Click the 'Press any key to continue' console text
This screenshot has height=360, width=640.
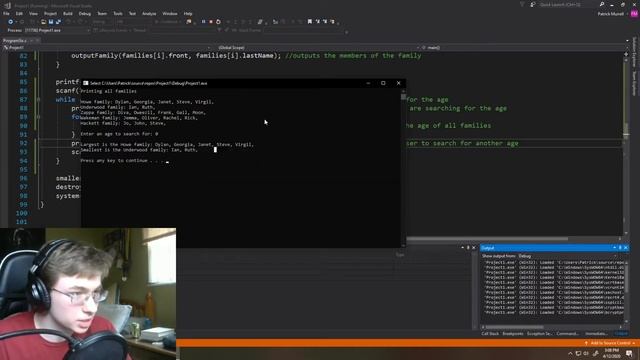pos(122,161)
